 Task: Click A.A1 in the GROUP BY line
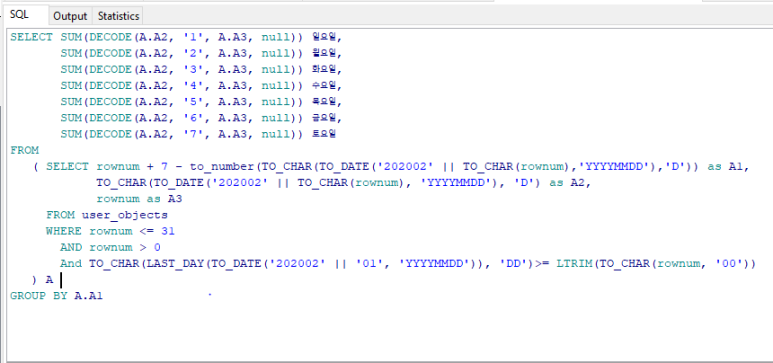pyautogui.click(x=89, y=295)
